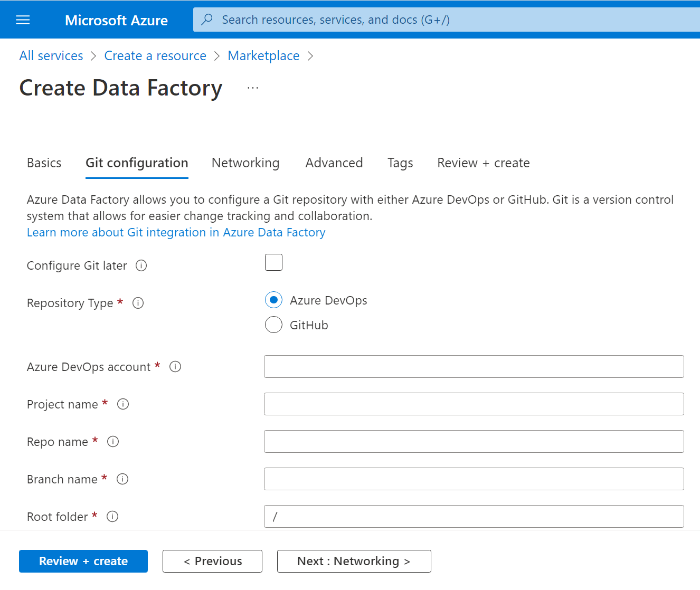Show info for Configure Git later

click(x=141, y=265)
